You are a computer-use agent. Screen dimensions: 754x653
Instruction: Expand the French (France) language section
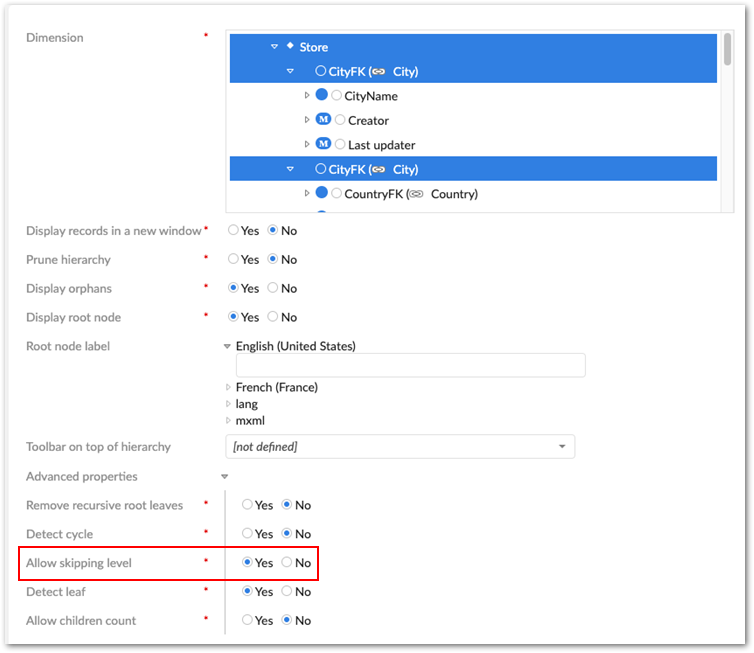(x=228, y=387)
